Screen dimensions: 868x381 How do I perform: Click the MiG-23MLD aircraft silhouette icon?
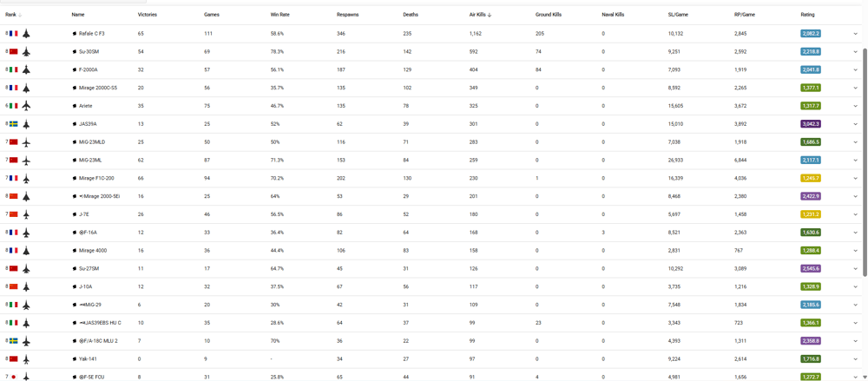click(26, 142)
